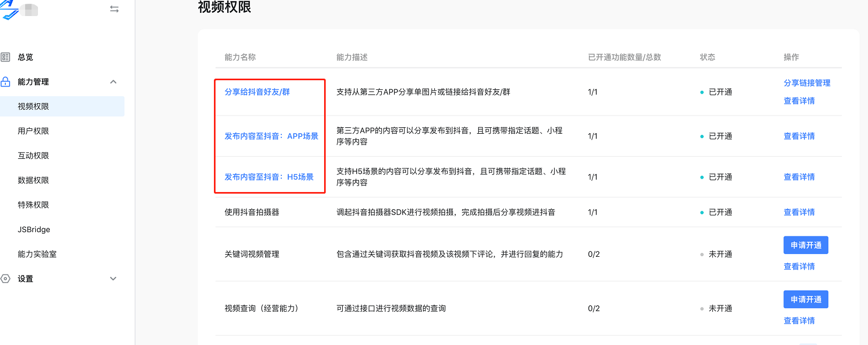This screenshot has height=345, width=868.
Task: Open 能力实验室 in sidebar
Action: 37,254
